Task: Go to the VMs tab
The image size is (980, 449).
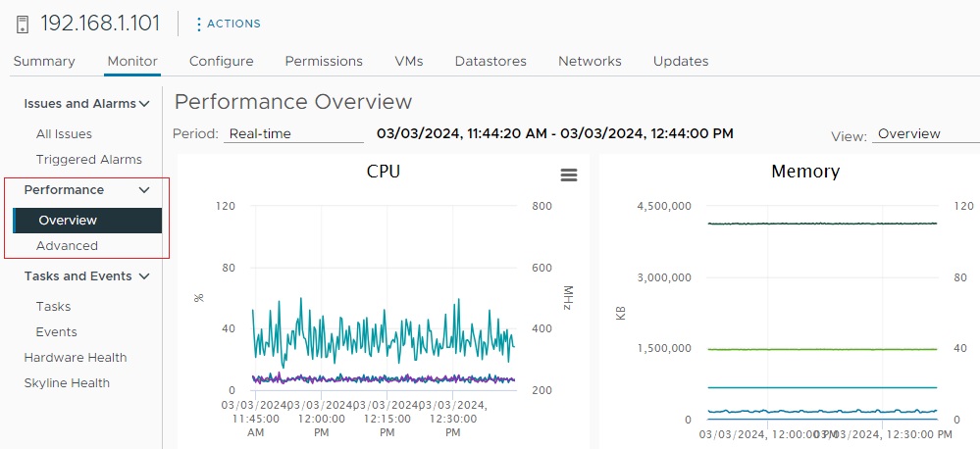Action: [x=408, y=61]
